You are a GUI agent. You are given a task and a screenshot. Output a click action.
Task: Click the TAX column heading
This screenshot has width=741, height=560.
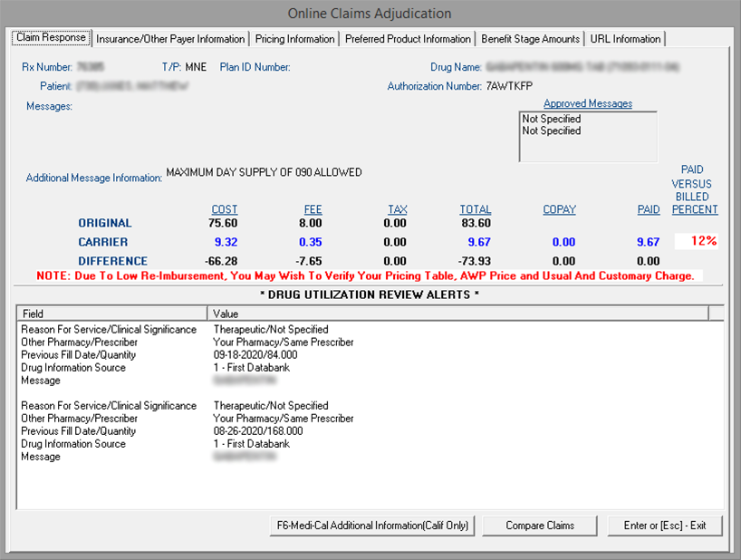click(397, 210)
